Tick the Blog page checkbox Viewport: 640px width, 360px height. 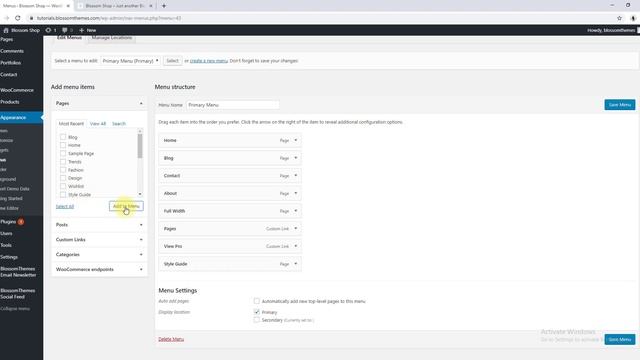(63, 137)
